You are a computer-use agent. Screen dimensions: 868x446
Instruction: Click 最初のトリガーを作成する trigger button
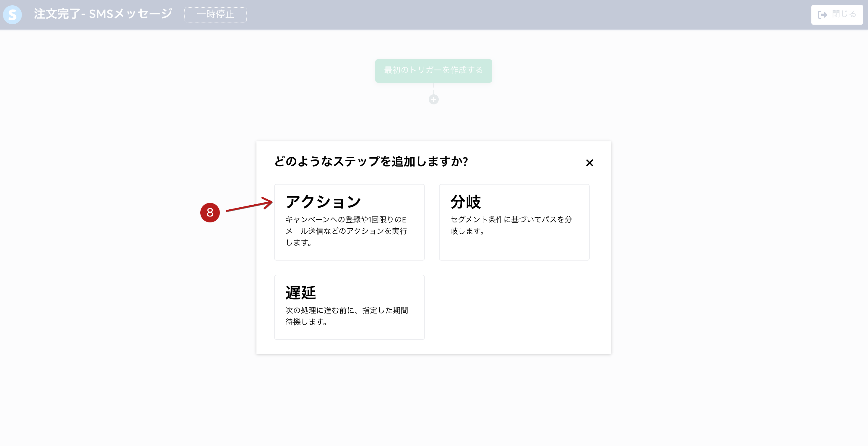(433, 70)
